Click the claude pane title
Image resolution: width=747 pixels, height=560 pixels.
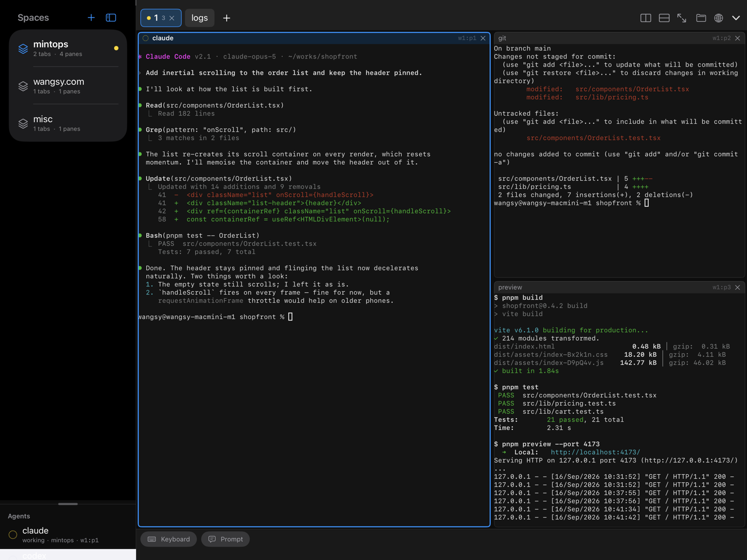click(x=163, y=38)
